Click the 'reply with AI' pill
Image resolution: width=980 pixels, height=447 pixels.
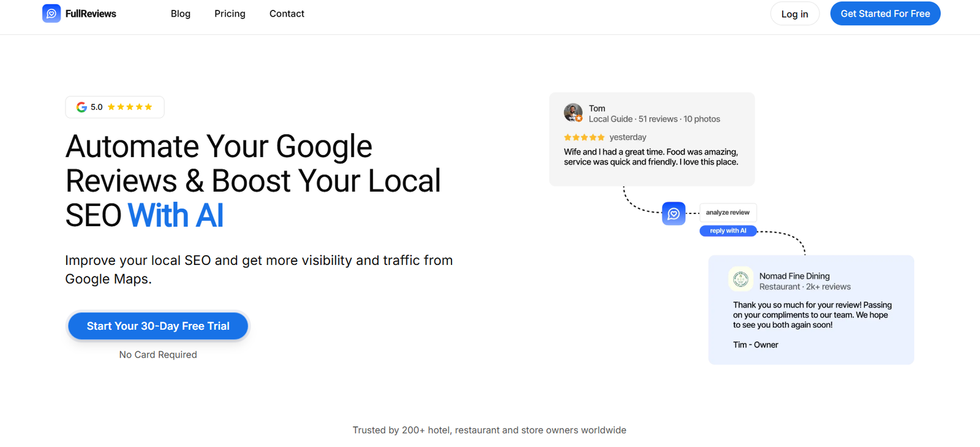click(728, 231)
